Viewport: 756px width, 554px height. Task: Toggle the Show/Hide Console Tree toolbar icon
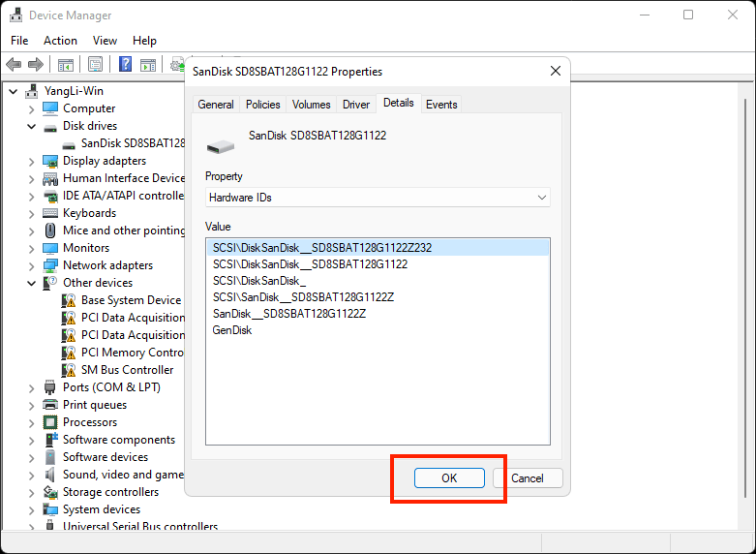tap(65, 64)
